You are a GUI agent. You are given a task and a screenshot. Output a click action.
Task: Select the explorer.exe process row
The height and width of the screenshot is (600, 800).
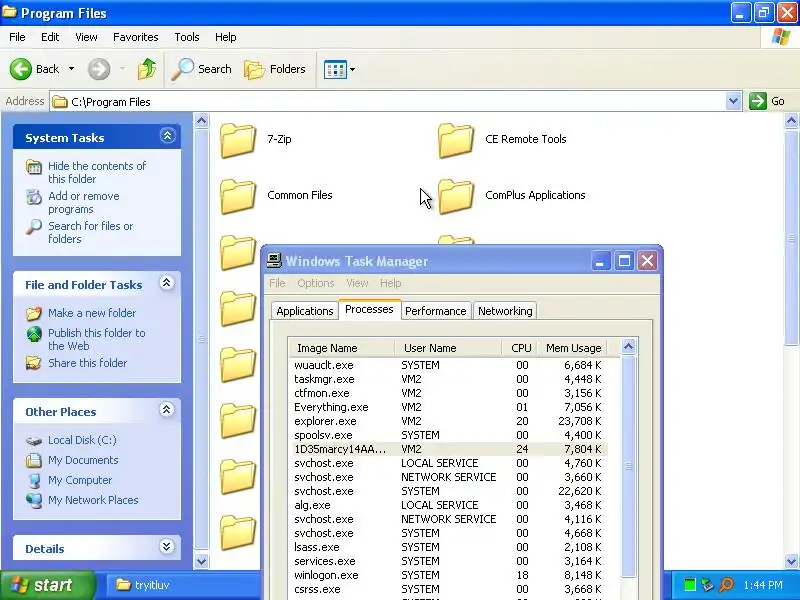(448, 421)
